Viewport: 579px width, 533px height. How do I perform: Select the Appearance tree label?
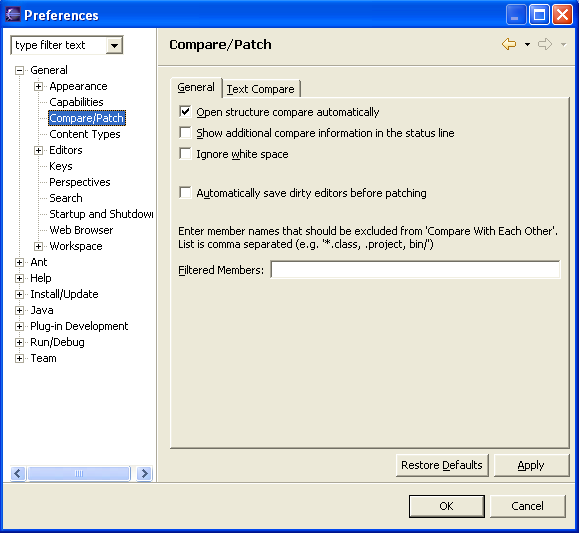click(x=78, y=86)
